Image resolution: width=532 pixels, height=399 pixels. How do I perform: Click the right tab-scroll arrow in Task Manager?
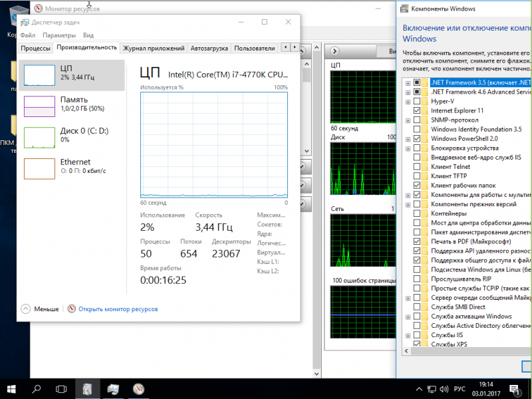(295, 47)
